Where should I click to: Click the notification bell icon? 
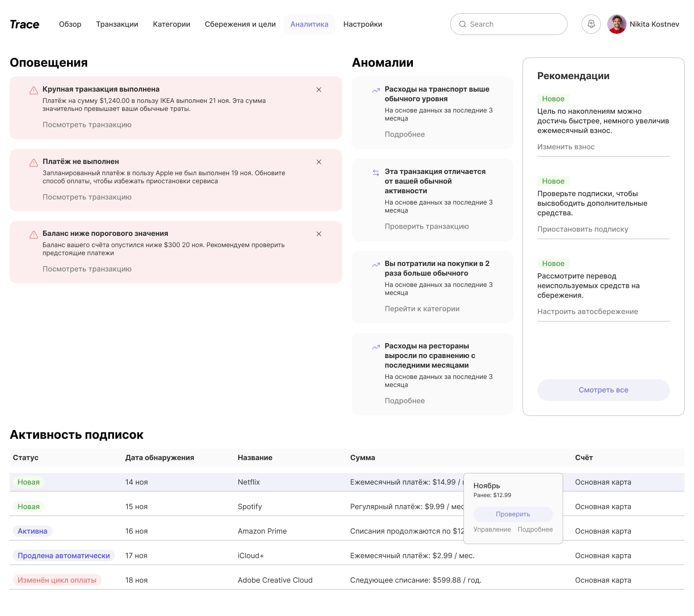[591, 24]
